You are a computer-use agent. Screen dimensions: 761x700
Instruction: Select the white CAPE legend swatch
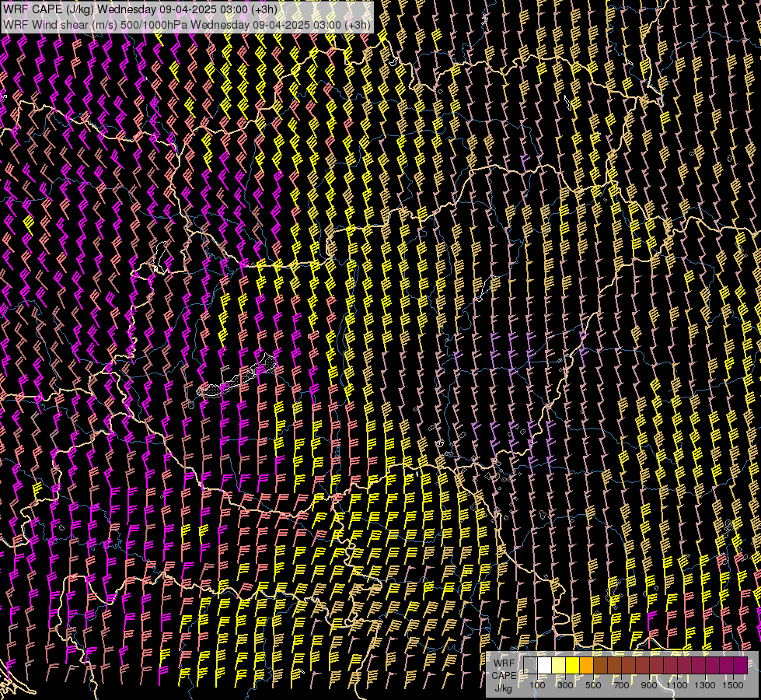point(545,666)
